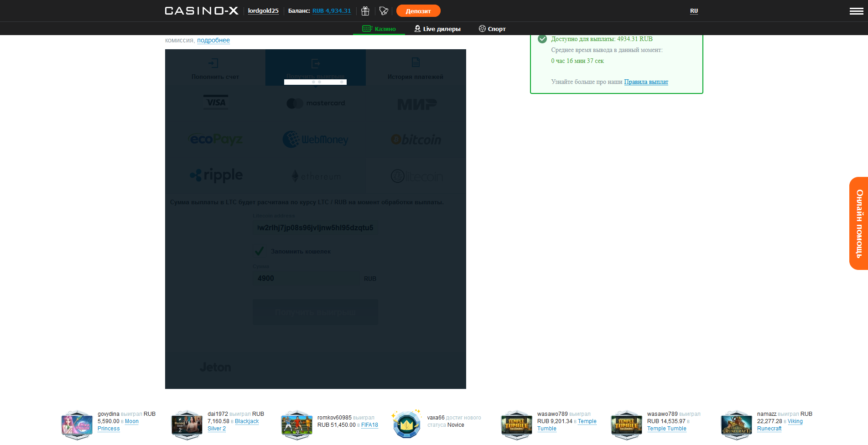The height and width of the screenshot is (445, 868).
Task: Click the dai1972 winner name
Action: [218, 414]
